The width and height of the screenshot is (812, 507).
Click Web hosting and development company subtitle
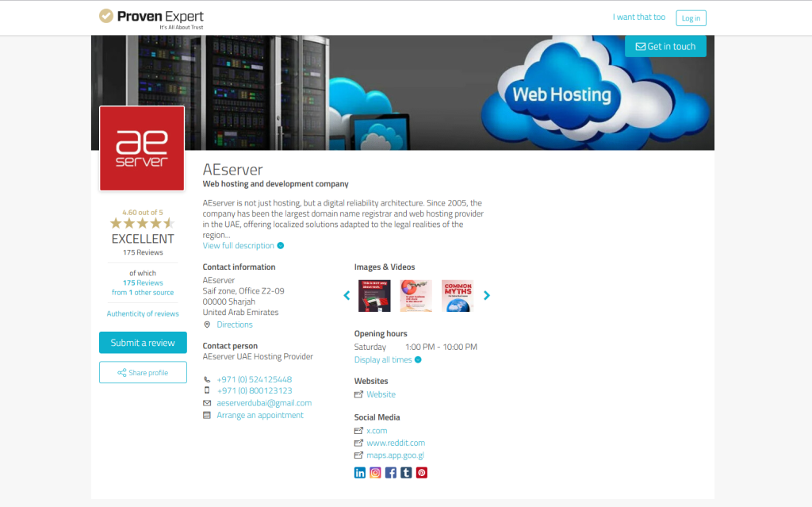tap(275, 184)
